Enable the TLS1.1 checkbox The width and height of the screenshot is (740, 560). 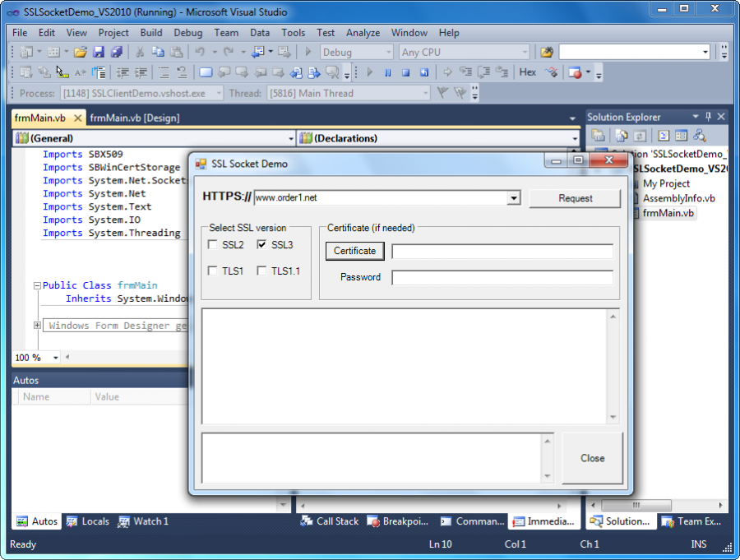(262, 271)
